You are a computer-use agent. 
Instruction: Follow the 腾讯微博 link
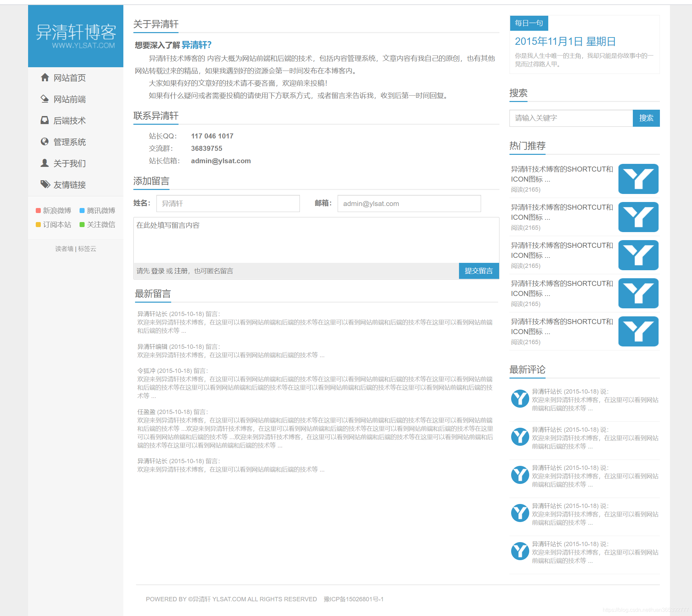(x=101, y=211)
